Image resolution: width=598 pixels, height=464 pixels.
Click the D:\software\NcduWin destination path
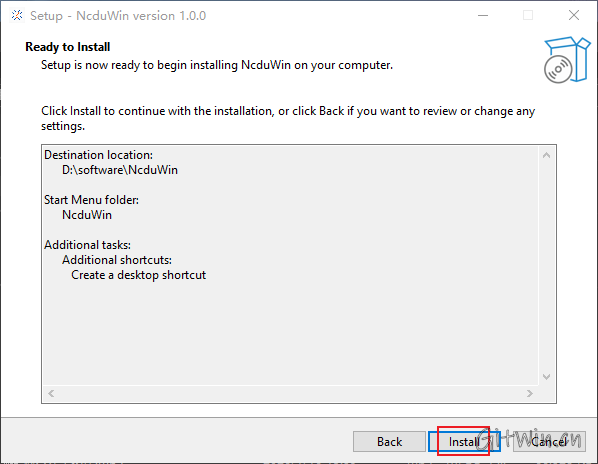120,170
